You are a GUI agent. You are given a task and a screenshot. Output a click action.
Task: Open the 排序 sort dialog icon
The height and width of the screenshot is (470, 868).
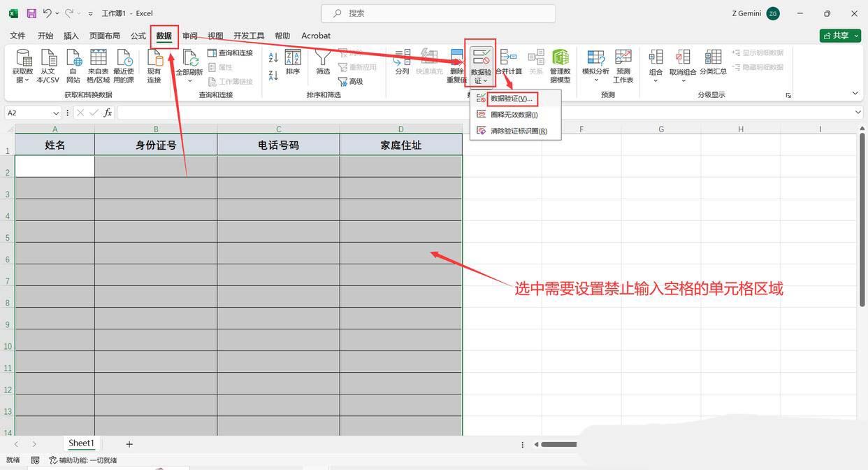pyautogui.click(x=293, y=59)
